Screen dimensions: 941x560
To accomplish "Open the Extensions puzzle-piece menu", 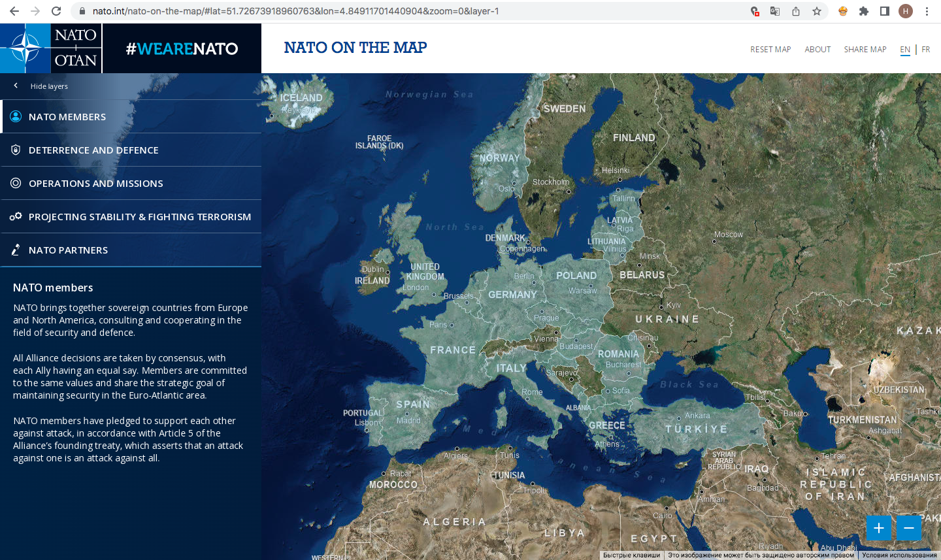I will [864, 11].
